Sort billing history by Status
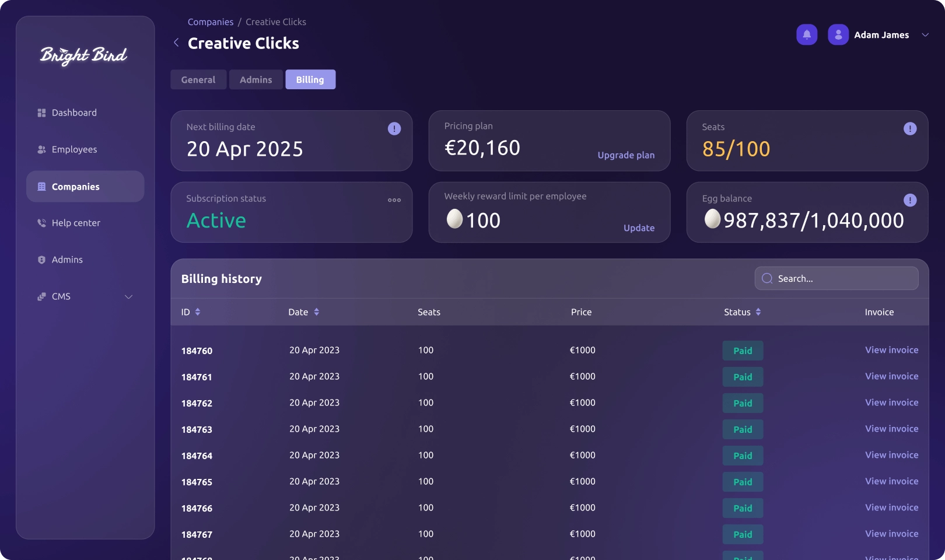This screenshot has width=945, height=560. [x=758, y=312]
